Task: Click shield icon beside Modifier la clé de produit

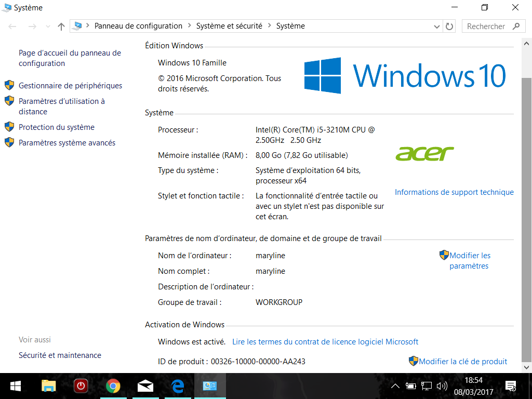Action: [413, 361]
